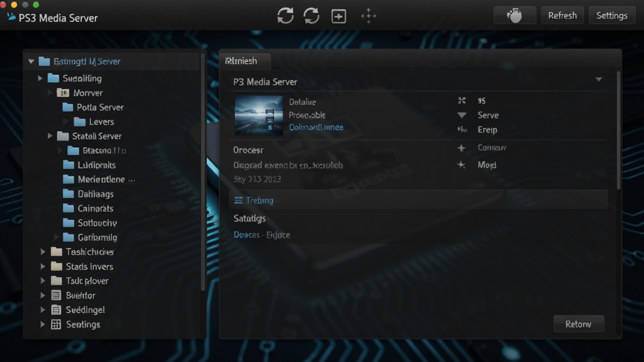644x362 pixels.
Task: Click the bars icon beside Ereıp
Action: click(462, 129)
